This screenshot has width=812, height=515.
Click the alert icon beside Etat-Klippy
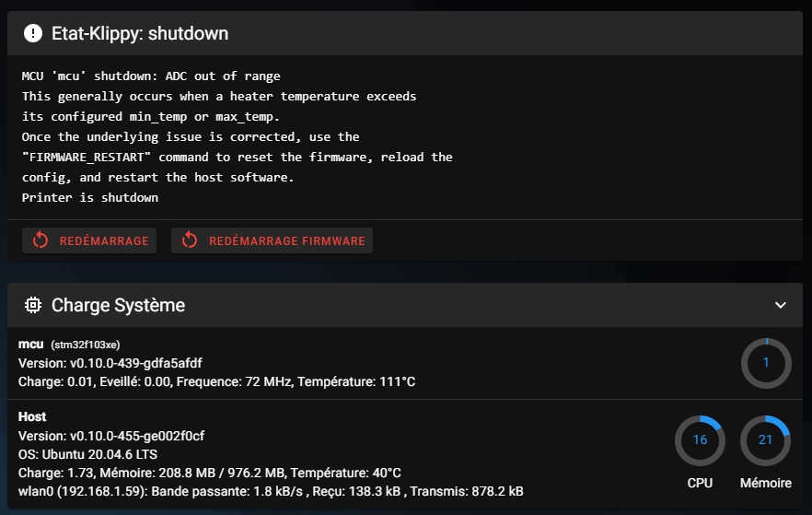pyautogui.click(x=33, y=34)
